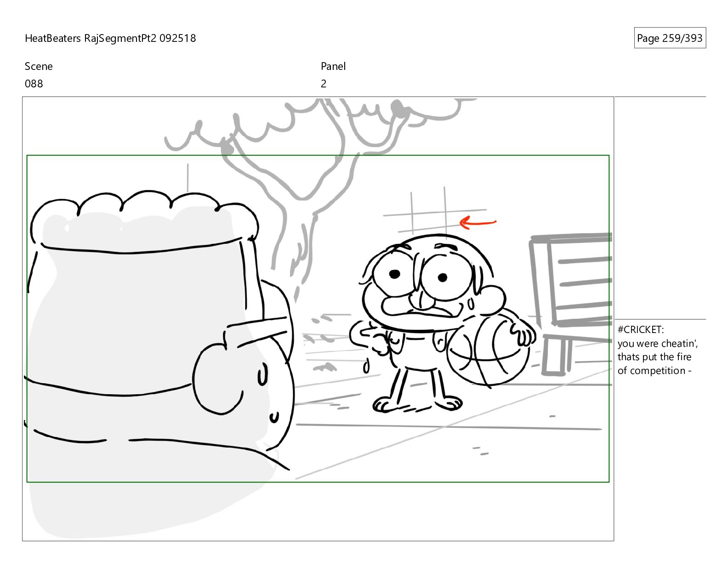The width and height of the screenshot is (728, 563).
Task: Click the dialogue line 'of competition -'
Action: coord(654,371)
